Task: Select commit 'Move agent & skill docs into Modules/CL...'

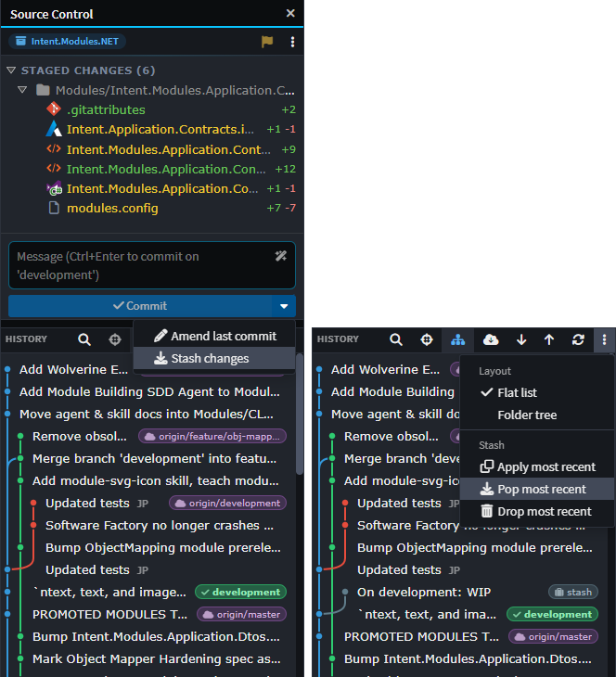Action: pyautogui.click(x=147, y=414)
